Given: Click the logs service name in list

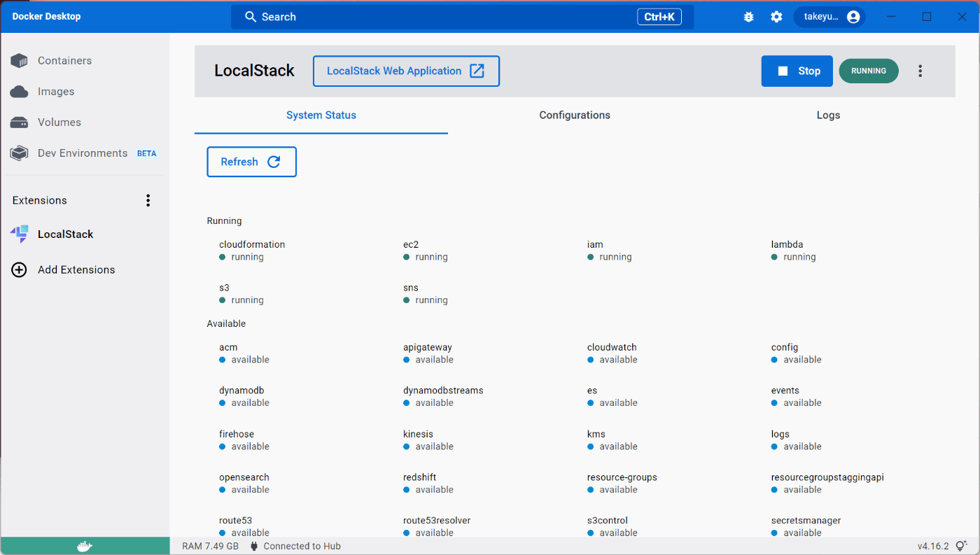Looking at the screenshot, I should [x=780, y=435].
